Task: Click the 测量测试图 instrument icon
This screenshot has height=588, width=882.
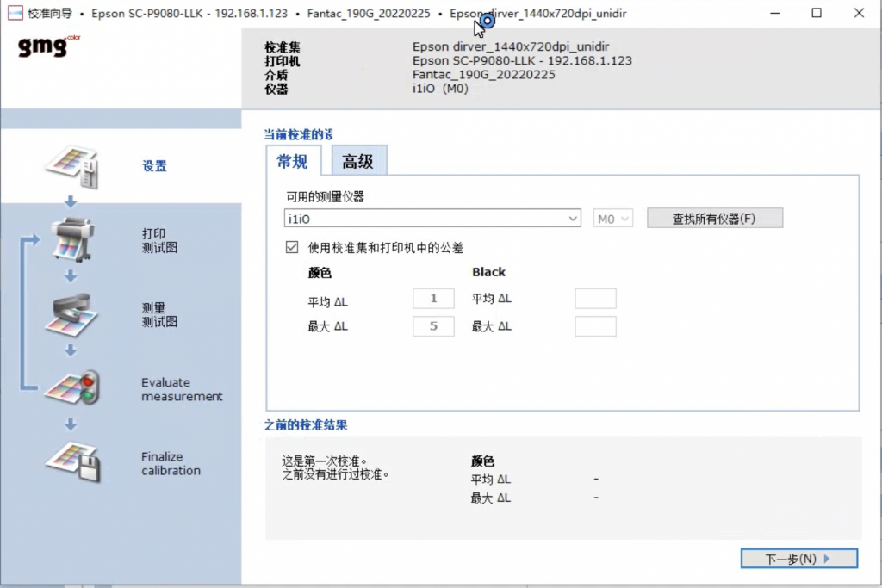Action: pos(71,315)
